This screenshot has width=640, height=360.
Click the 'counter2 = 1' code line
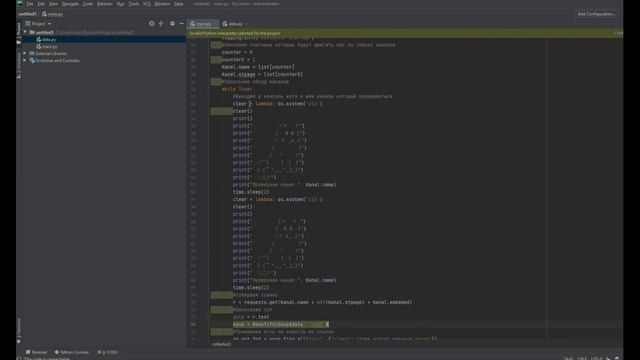tap(238, 60)
